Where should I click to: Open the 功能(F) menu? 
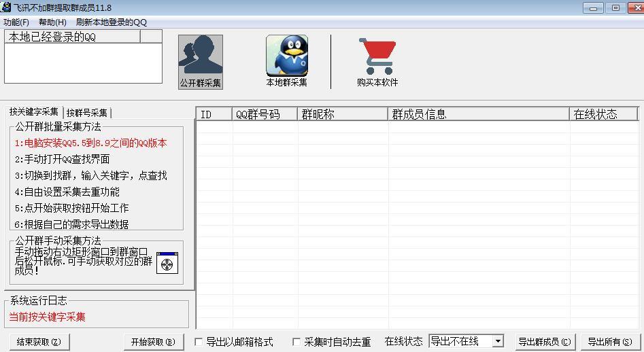(x=16, y=22)
